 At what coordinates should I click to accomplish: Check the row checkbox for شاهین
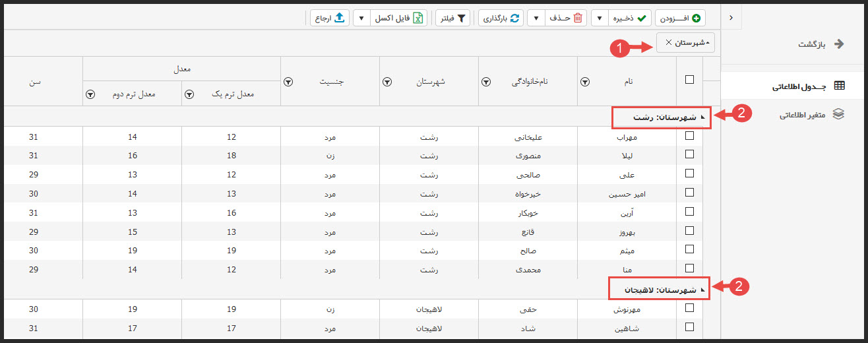point(690,327)
